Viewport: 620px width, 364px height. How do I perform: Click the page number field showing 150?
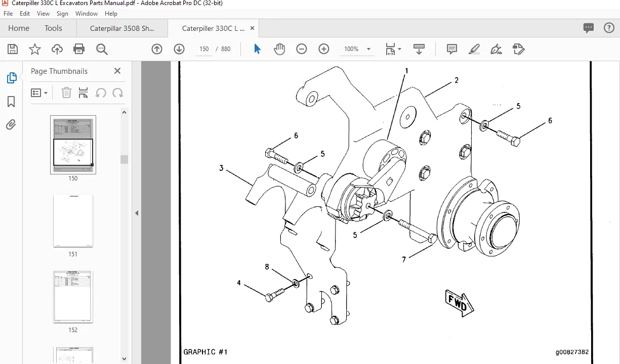pos(204,49)
